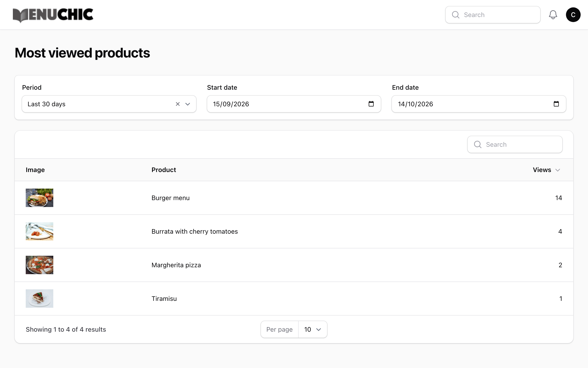Select the 'Burger menu' product name
The width and height of the screenshot is (588, 368).
170,198
